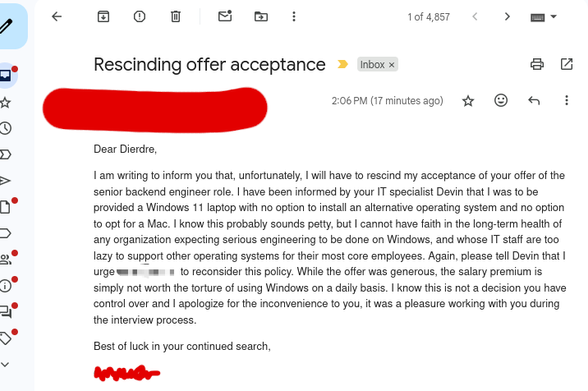
Task: Open input tools keyboard dropdown
Action: (543, 17)
